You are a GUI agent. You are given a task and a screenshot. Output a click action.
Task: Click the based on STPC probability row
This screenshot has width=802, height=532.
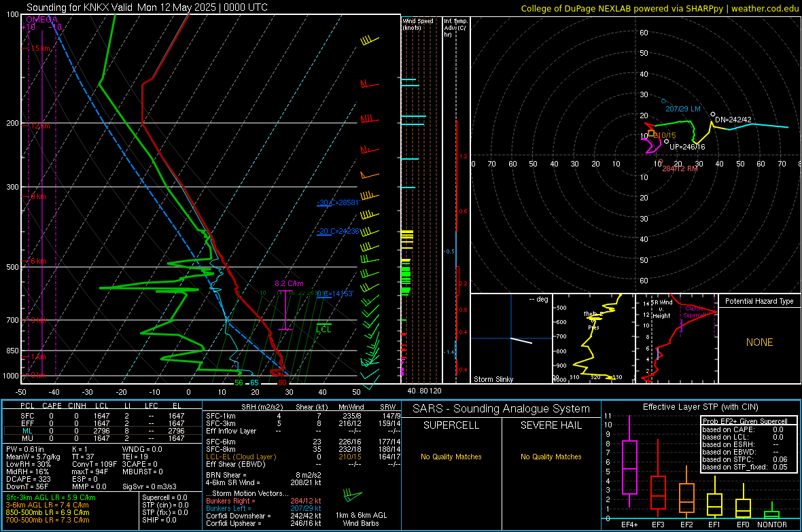(x=745, y=459)
